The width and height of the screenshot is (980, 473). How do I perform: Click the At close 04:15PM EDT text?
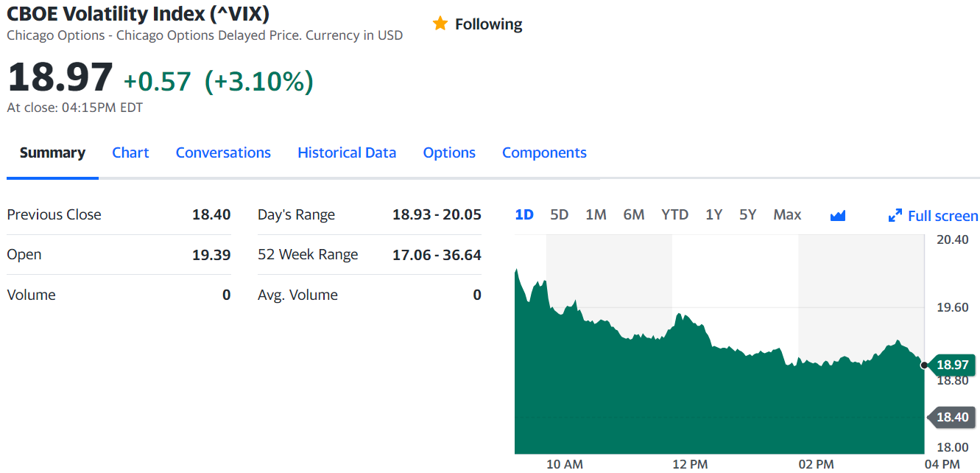click(74, 108)
